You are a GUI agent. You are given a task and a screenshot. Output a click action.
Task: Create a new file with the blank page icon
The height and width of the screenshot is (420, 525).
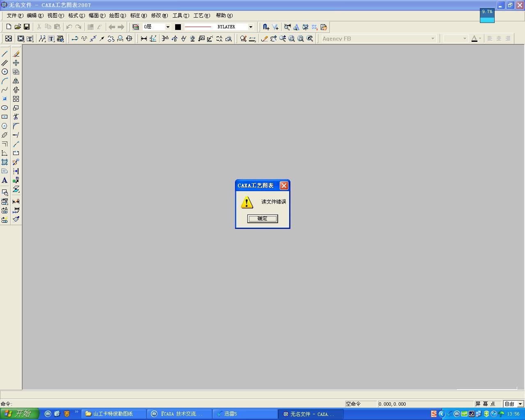9,27
